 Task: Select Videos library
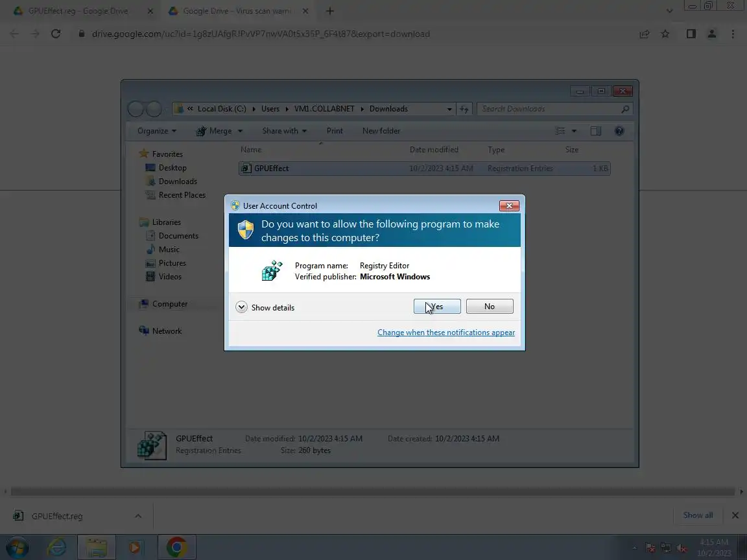[x=170, y=277]
